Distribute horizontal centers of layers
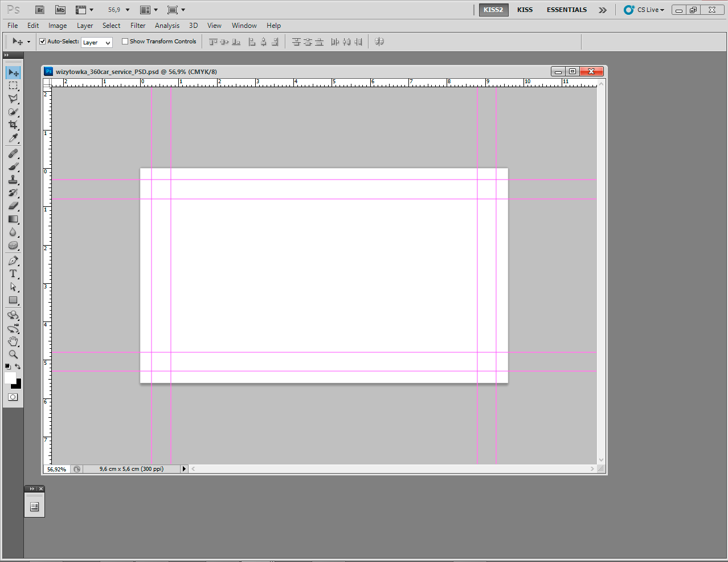This screenshot has width=728, height=562. 346,42
